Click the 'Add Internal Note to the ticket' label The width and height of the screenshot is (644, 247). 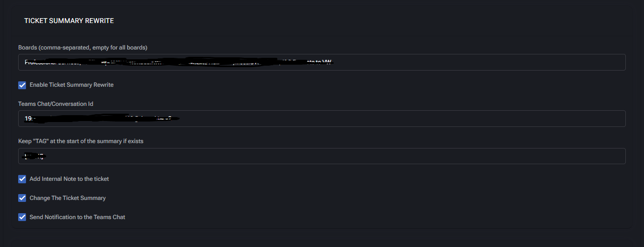pyautogui.click(x=69, y=179)
